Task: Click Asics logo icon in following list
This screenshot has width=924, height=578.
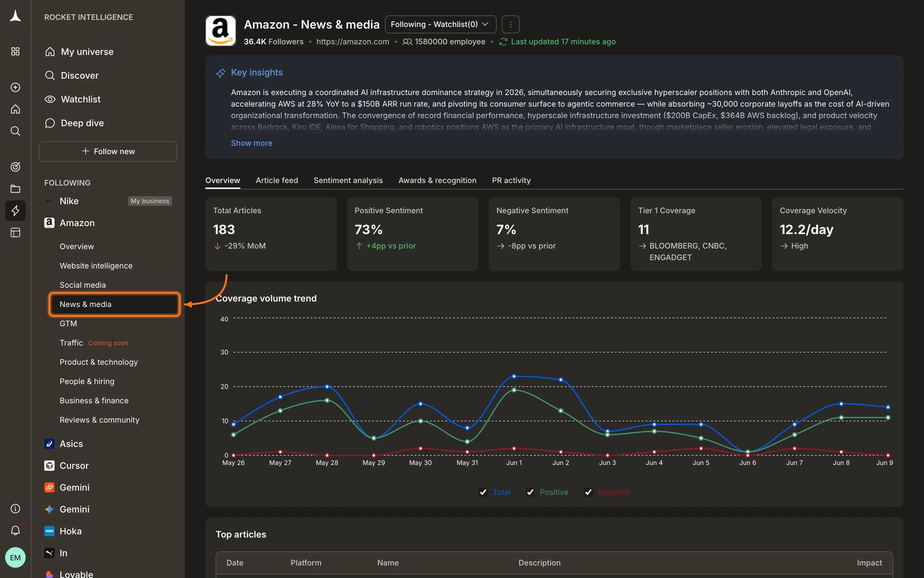Action: 49,444
